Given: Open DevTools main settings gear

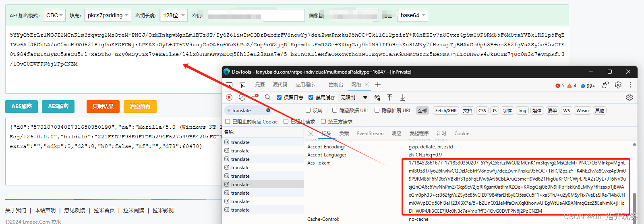Looking at the screenshot, I should click(618, 85).
